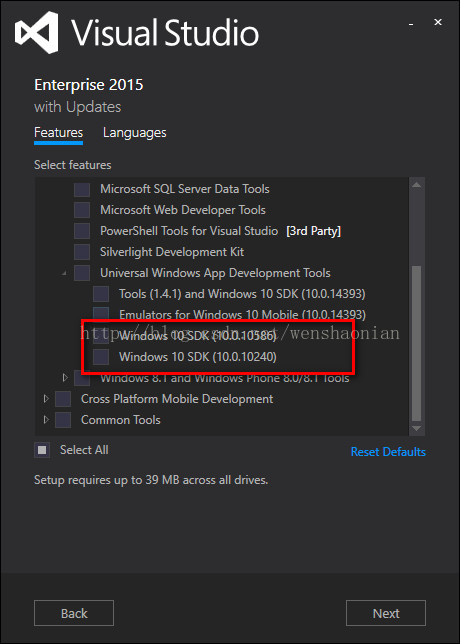460x644 pixels.
Task: Check Tools (1.4.1) and Windows 10 SDK
Action: point(101,294)
